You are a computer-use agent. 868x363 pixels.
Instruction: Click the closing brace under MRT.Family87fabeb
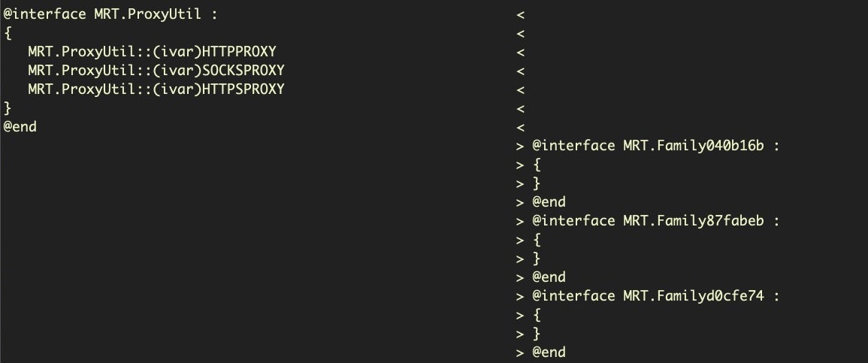(x=537, y=259)
